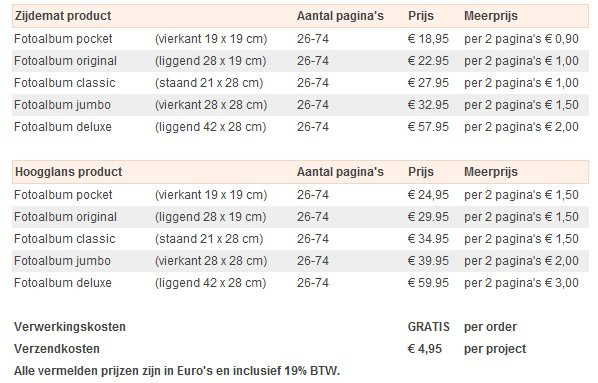Click the € 27.95 classic price
Viewport: 598px width, 383px height.
[x=428, y=83]
